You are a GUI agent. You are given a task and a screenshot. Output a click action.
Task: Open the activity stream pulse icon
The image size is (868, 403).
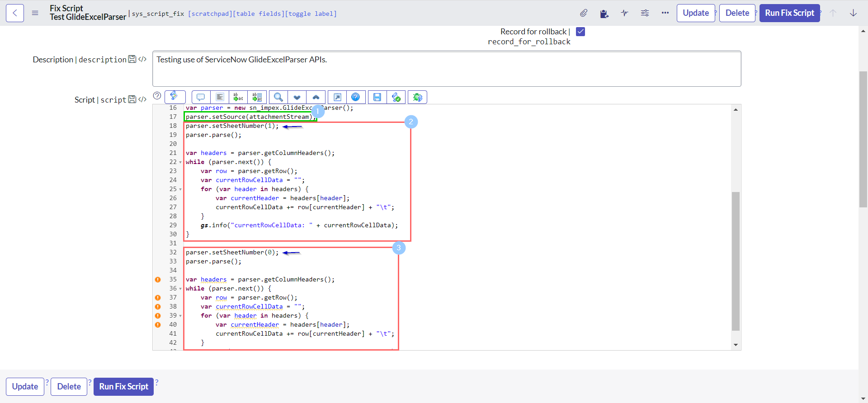[x=624, y=13]
